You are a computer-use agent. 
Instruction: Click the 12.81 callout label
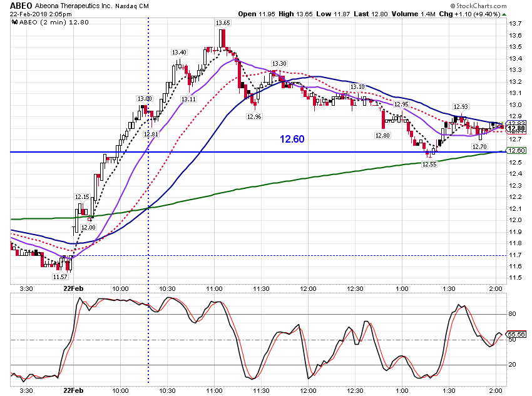[x=151, y=135]
